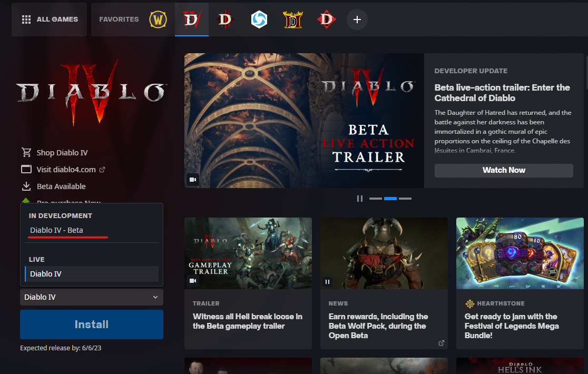Visit diablo4.com website link

click(x=66, y=170)
